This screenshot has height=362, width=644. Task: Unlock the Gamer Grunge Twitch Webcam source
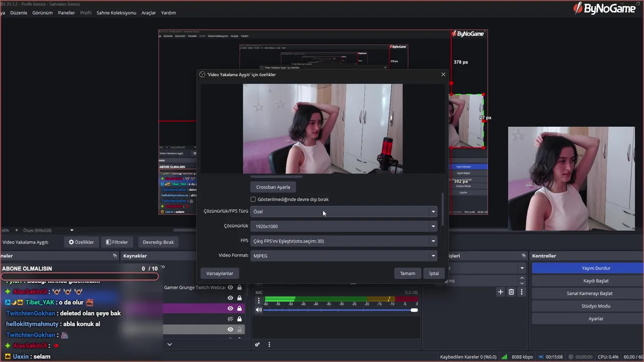(x=239, y=288)
